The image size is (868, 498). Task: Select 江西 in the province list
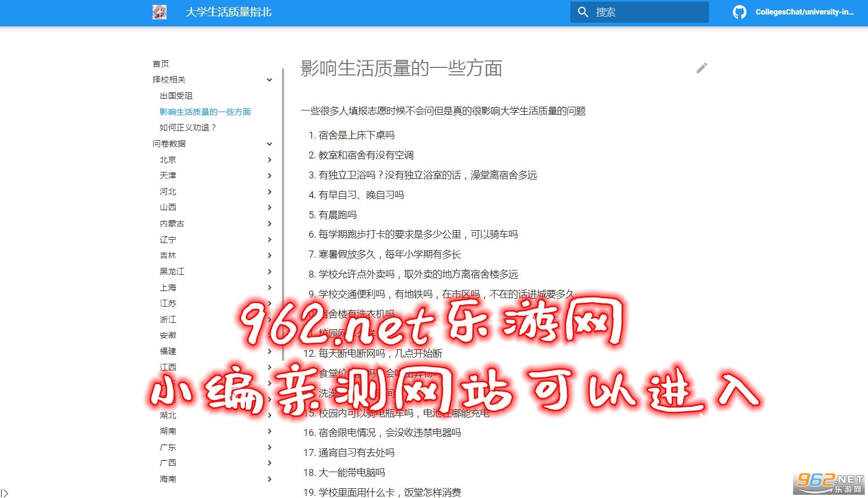coord(168,367)
